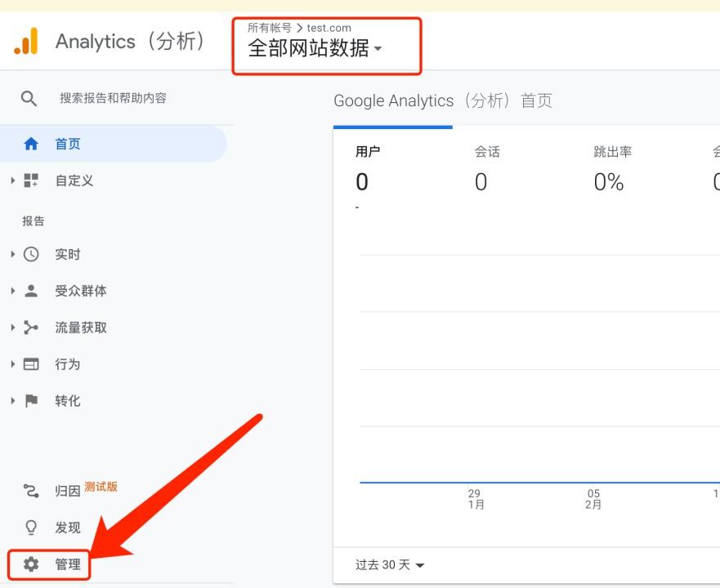
Task: Open the 管理 admin gear icon
Action: (x=31, y=564)
